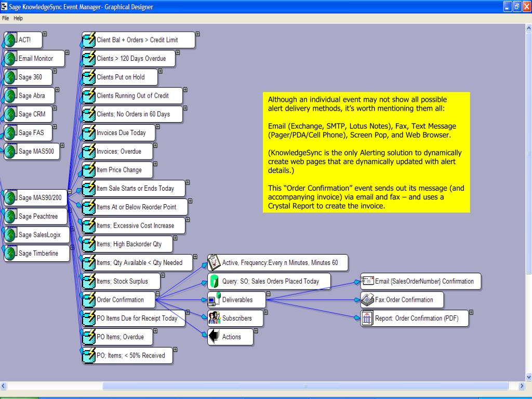The image size is (532, 399).
Task: Select Item Sale Starts or Ends Today event
Action: tap(134, 188)
